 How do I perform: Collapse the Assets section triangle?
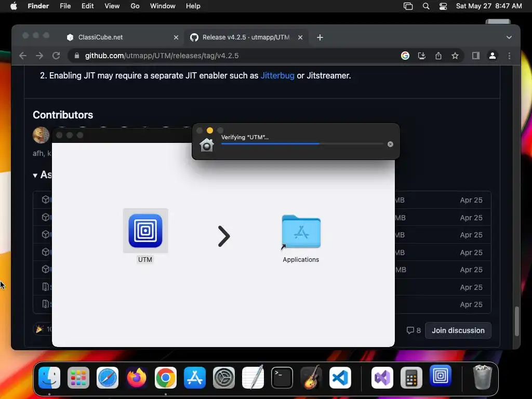click(35, 176)
